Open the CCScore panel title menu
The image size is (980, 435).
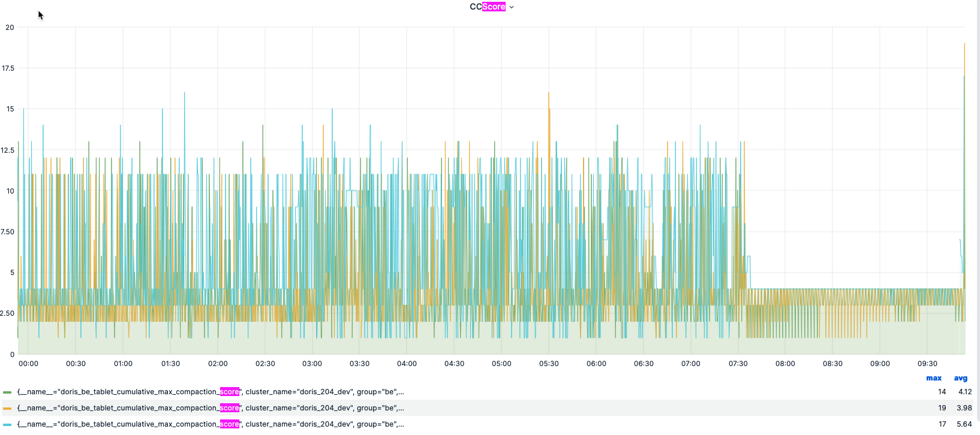(492, 7)
